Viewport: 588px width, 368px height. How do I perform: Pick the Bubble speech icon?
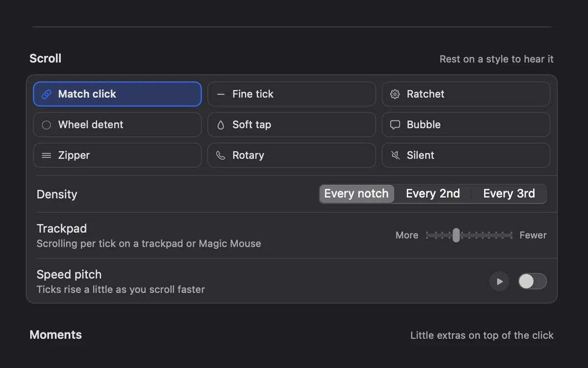click(x=395, y=125)
